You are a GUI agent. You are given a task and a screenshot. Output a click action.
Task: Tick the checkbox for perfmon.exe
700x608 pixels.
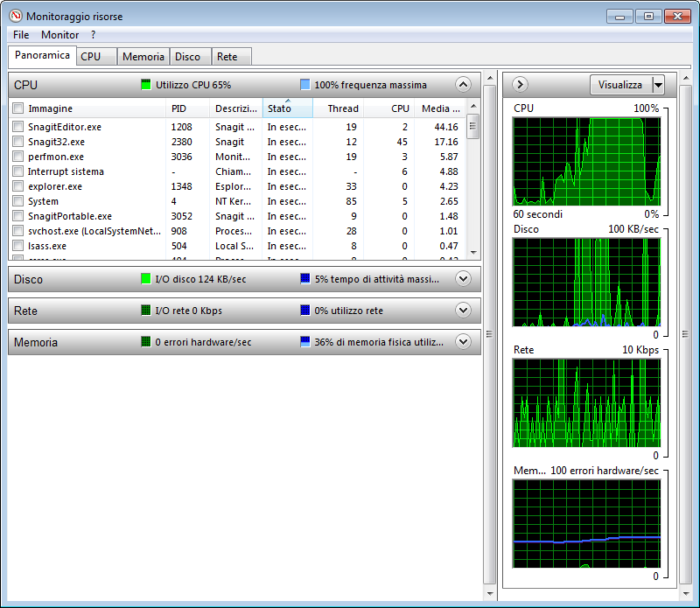point(17,157)
